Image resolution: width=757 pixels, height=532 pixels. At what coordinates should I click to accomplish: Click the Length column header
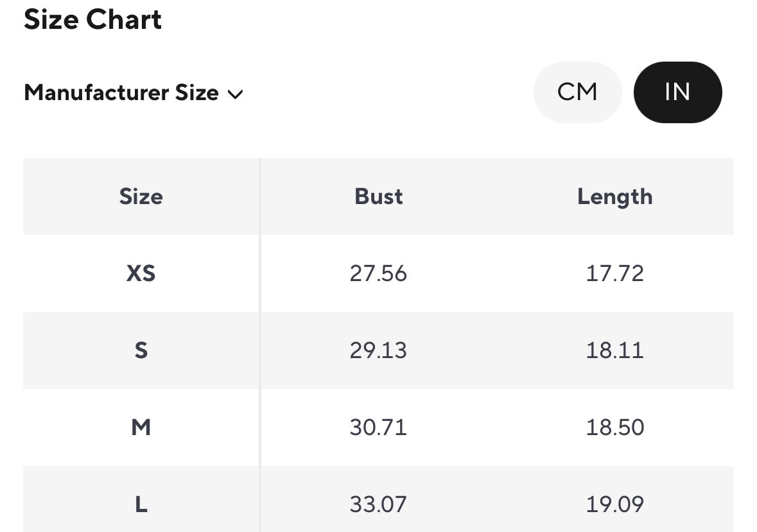pos(614,196)
